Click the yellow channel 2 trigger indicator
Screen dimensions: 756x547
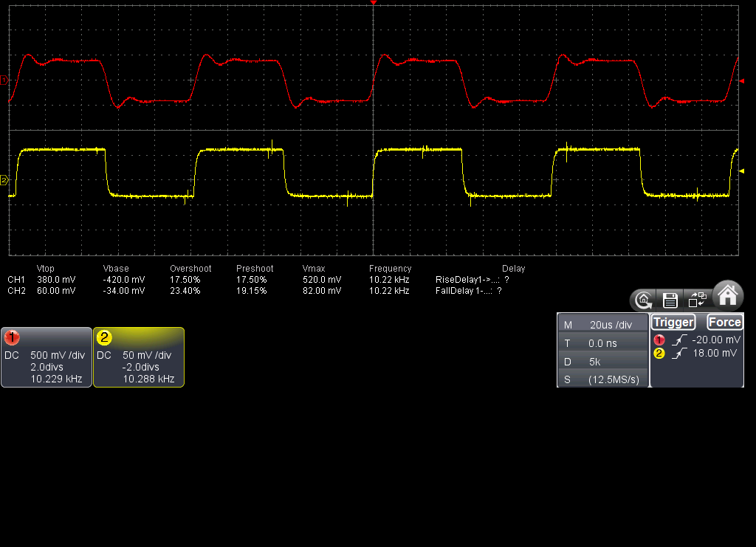659,354
